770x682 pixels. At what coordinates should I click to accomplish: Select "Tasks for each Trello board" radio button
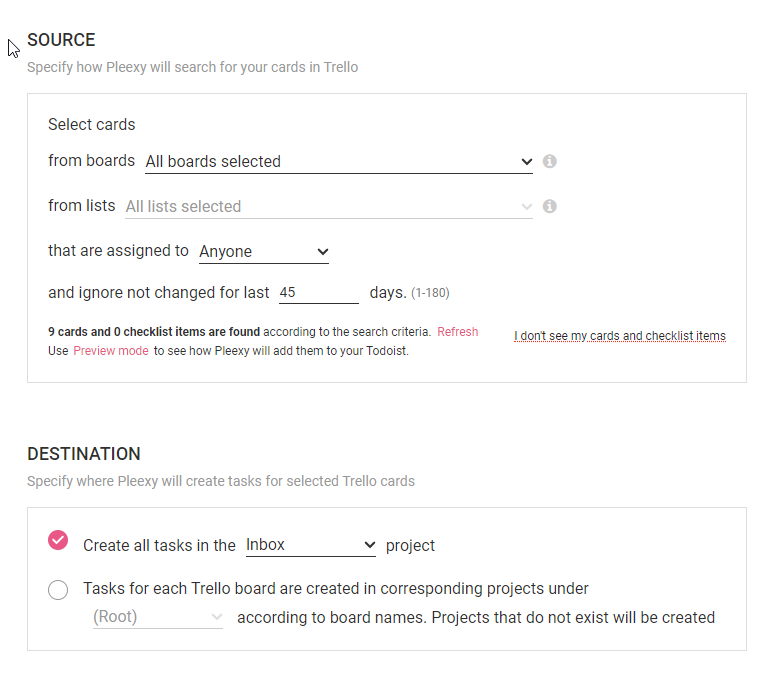pos(58,590)
